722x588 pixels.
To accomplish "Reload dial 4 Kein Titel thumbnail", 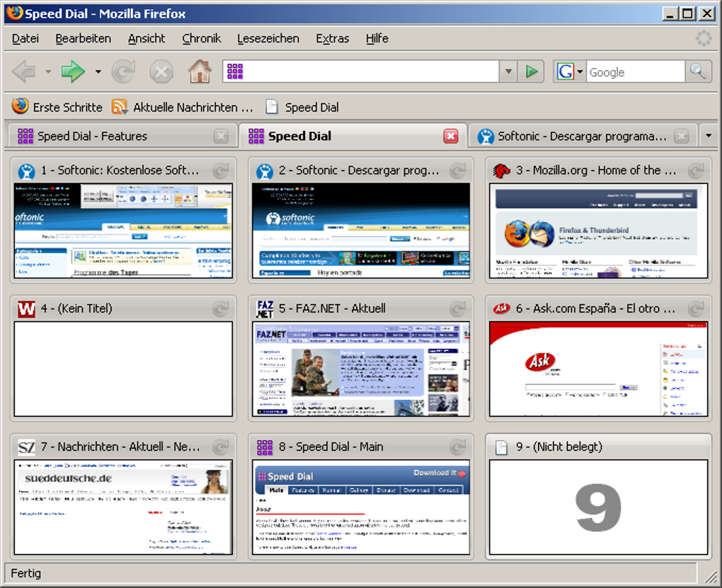I will (221, 309).
